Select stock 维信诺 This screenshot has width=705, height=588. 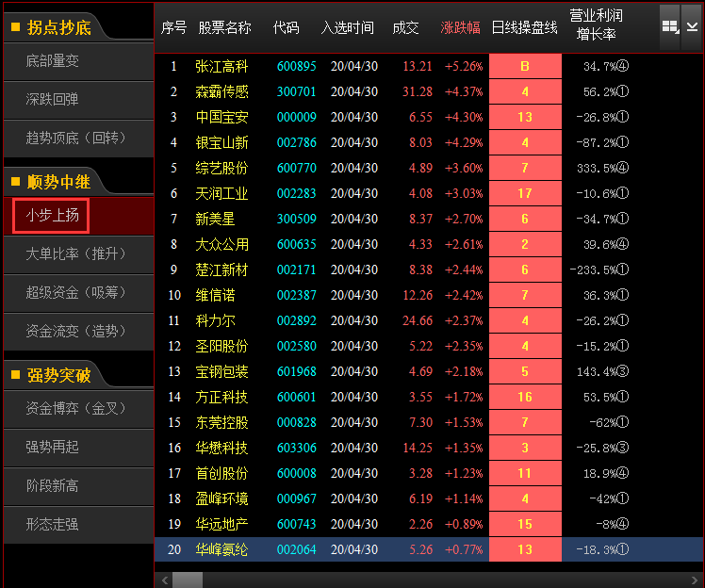(215, 295)
